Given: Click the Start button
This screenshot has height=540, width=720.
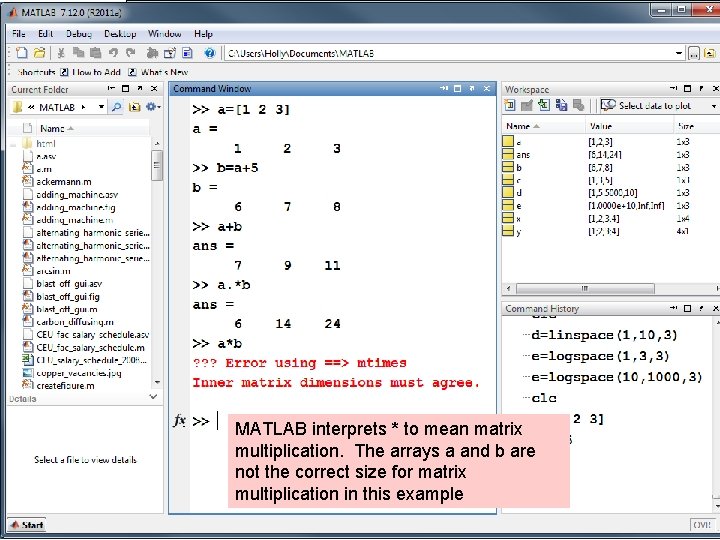Looking at the screenshot, I should (x=27, y=525).
